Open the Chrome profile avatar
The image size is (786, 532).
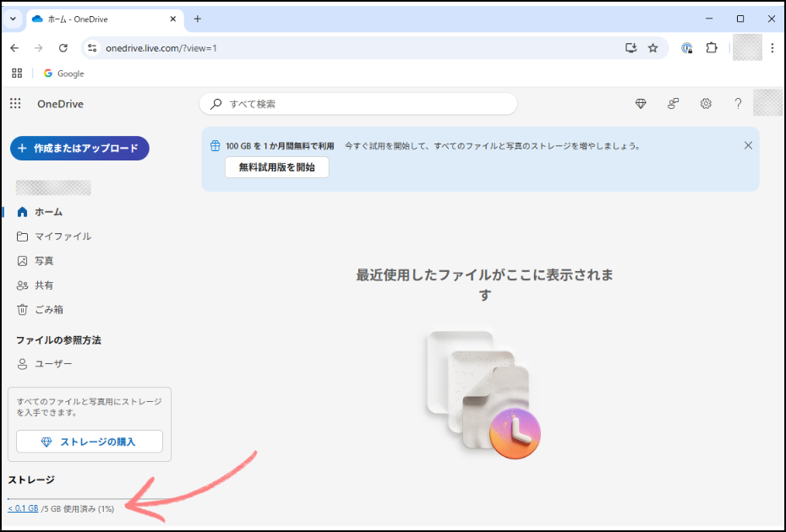[x=747, y=47]
